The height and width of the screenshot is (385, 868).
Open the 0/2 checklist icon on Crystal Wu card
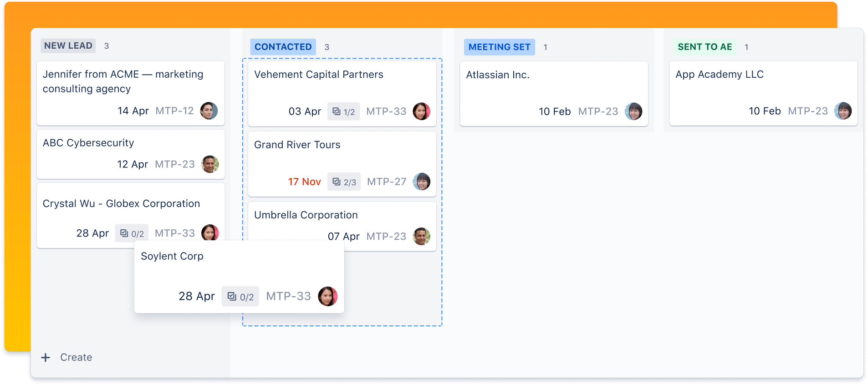[132, 233]
